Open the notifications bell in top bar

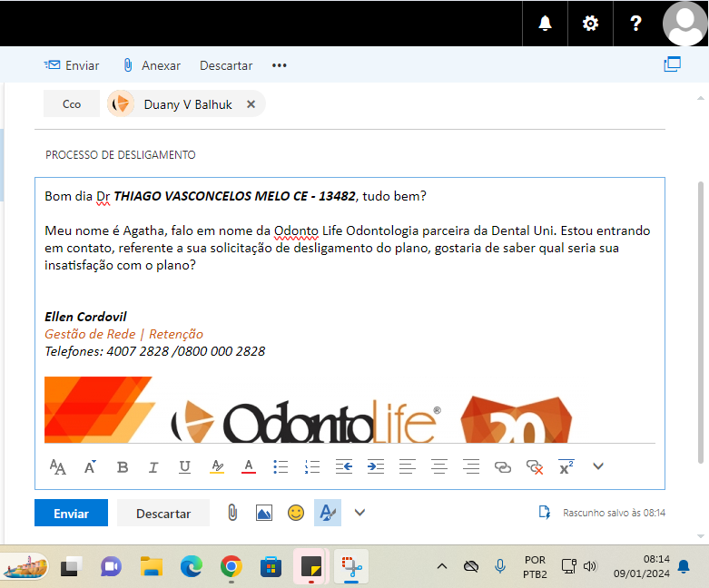coord(545,23)
